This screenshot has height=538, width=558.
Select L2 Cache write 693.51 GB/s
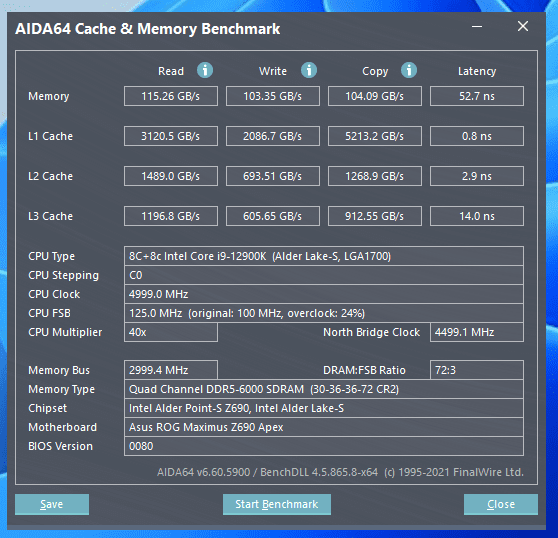point(273,176)
